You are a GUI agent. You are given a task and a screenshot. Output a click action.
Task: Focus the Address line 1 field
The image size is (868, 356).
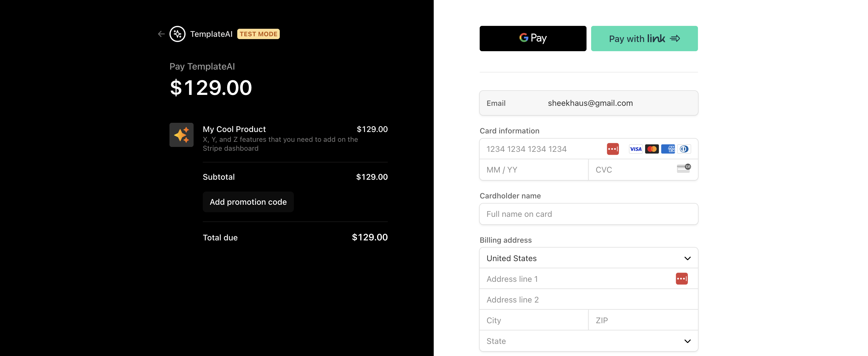click(x=589, y=279)
